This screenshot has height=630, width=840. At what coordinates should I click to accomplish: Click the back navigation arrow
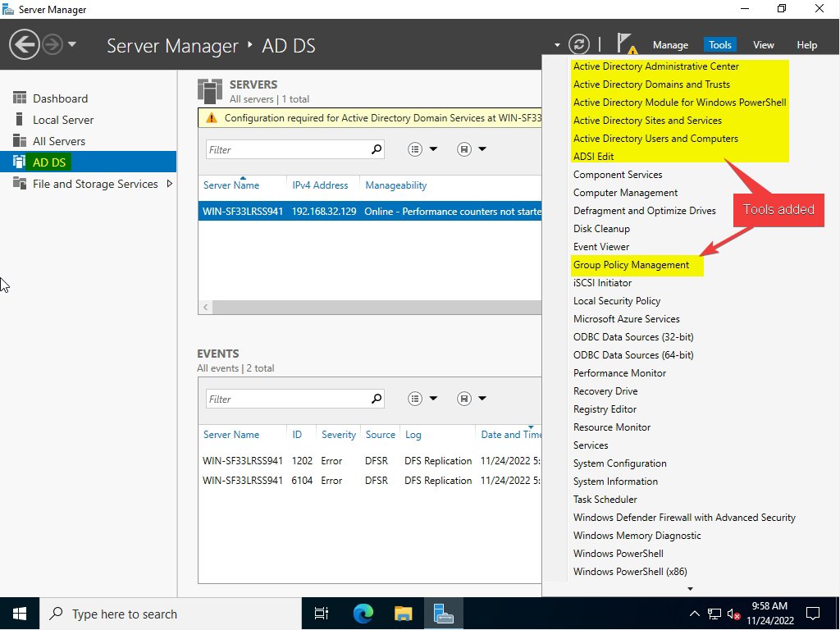point(25,44)
